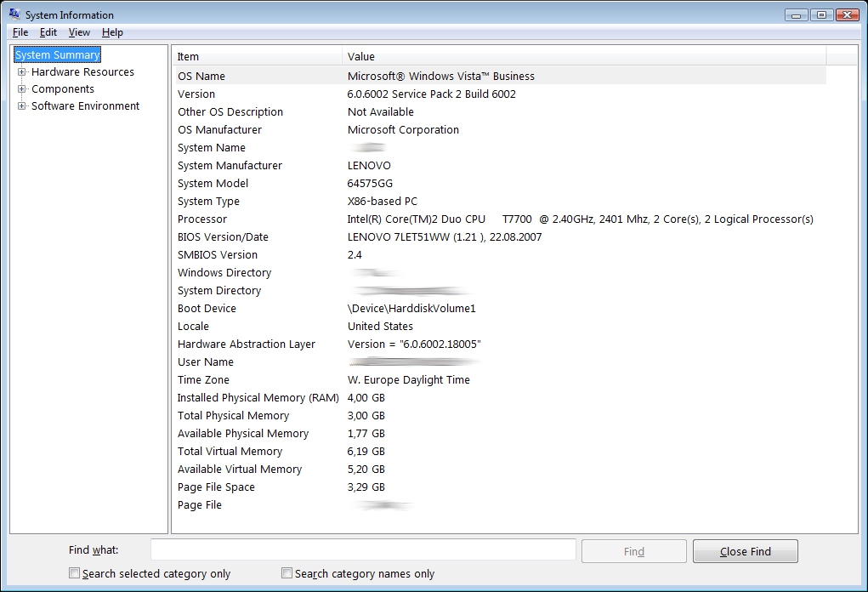Click the System Model item

click(x=213, y=184)
